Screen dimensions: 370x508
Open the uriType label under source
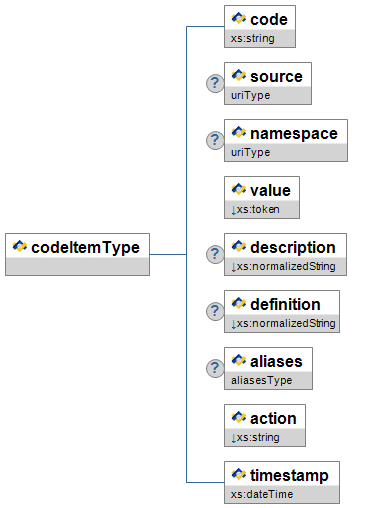(251, 95)
